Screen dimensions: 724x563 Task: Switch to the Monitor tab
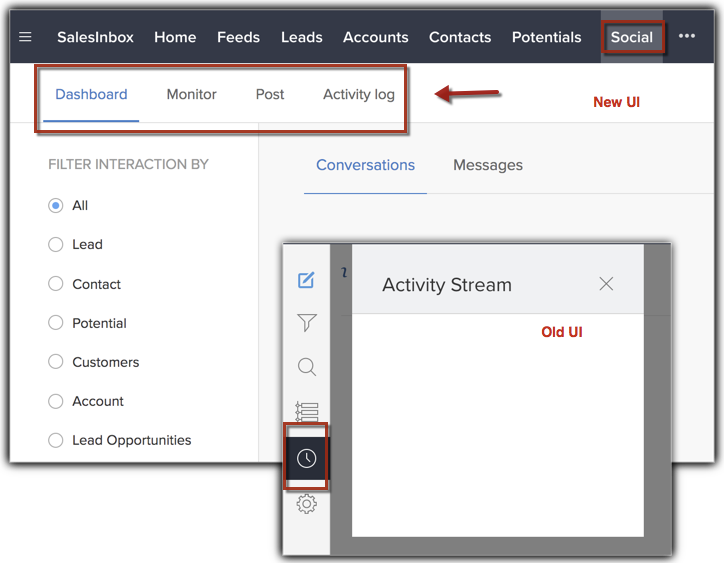tap(191, 94)
